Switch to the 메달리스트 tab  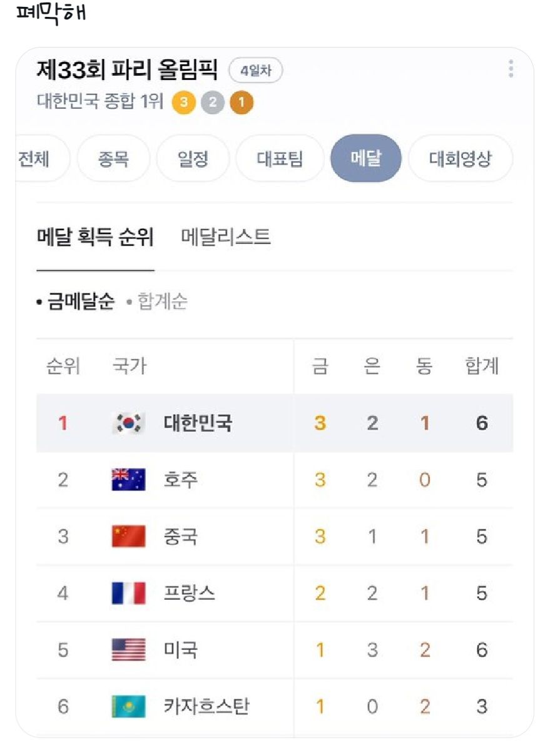click(x=223, y=236)
